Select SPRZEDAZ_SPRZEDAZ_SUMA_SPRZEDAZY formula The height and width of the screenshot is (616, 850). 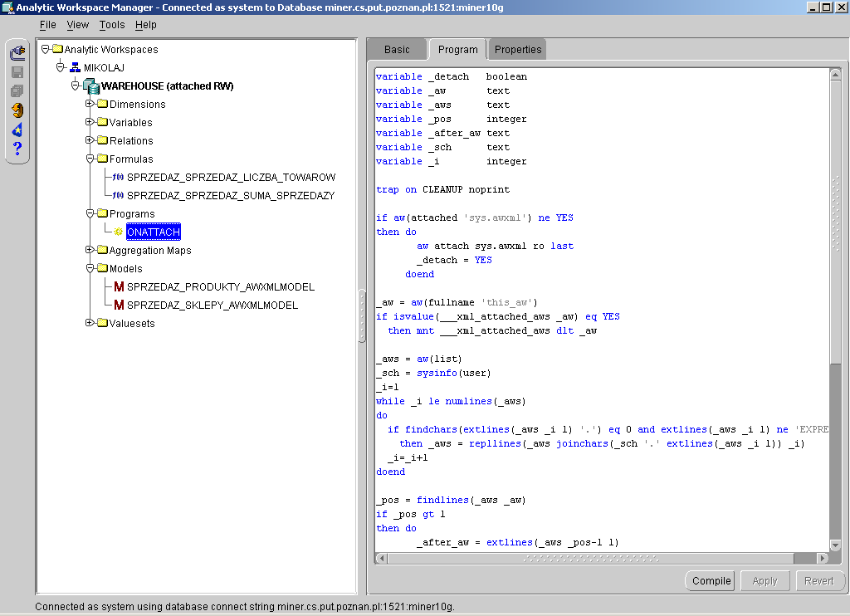click(231, 196)
